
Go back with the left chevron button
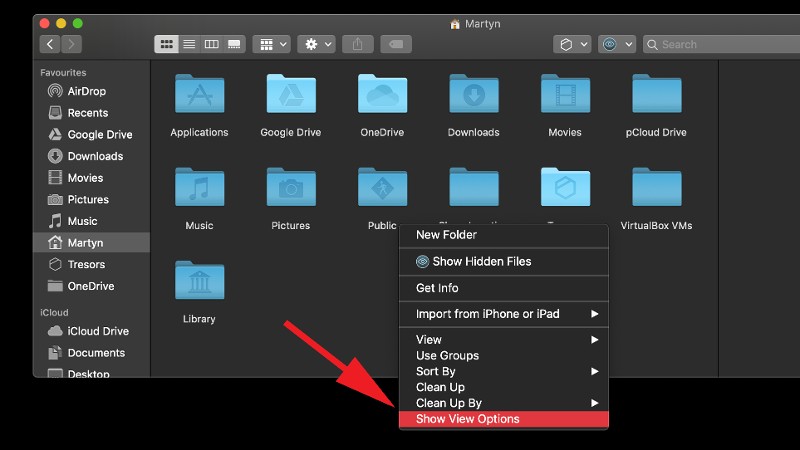pos(49,44)
